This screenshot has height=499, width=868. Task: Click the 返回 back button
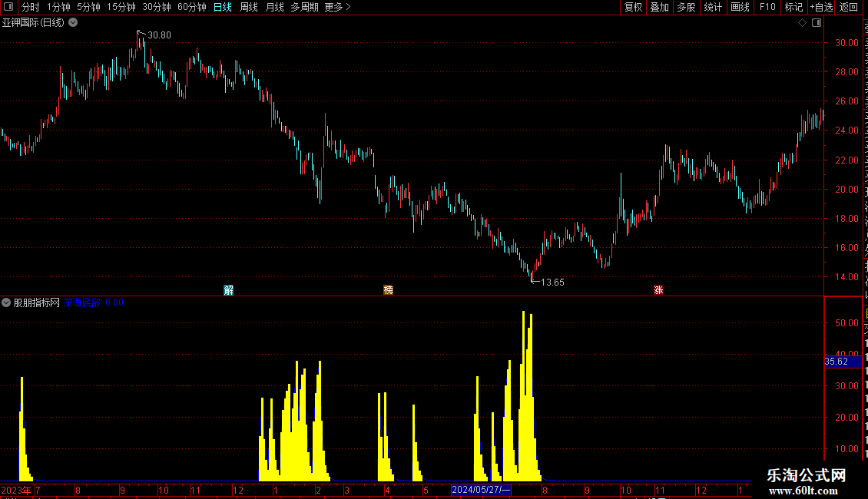click(x=848, y=7)
